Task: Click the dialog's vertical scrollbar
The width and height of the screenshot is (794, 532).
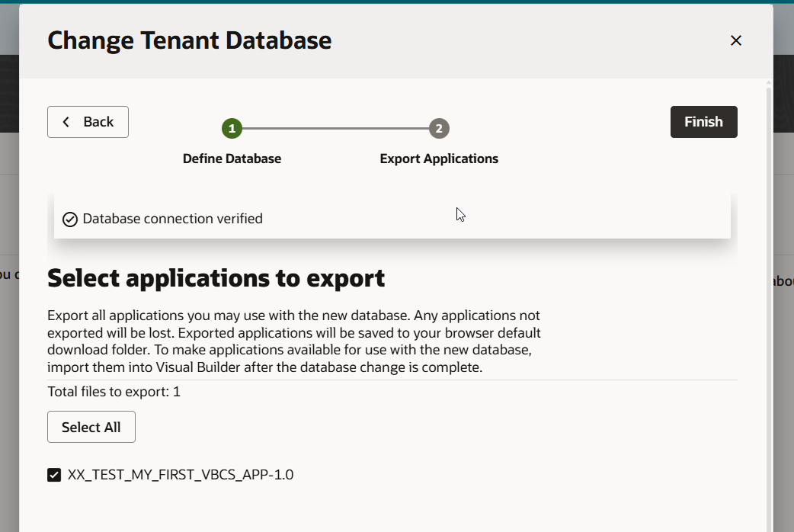Action: point(768,305)
